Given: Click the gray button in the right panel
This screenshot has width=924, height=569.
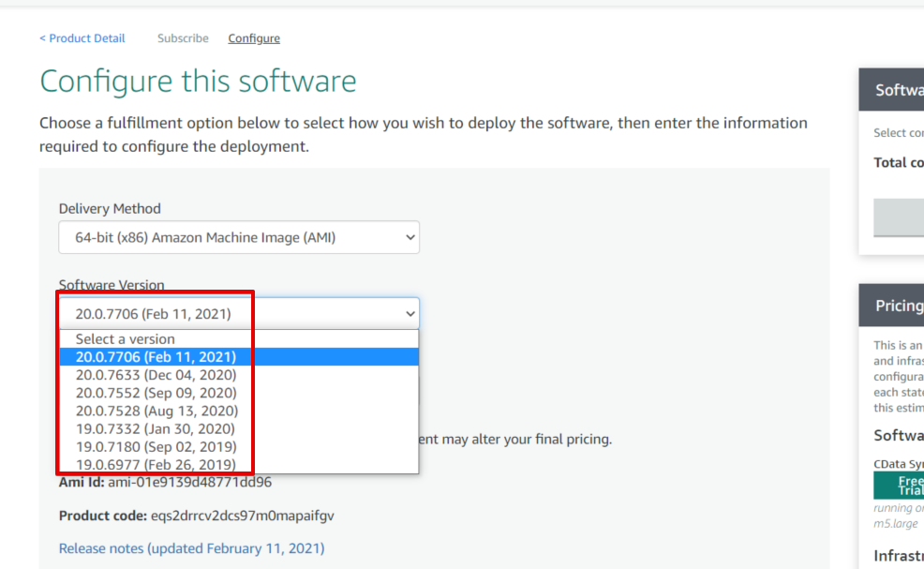Looking at the screenshot, I should 899,217.
